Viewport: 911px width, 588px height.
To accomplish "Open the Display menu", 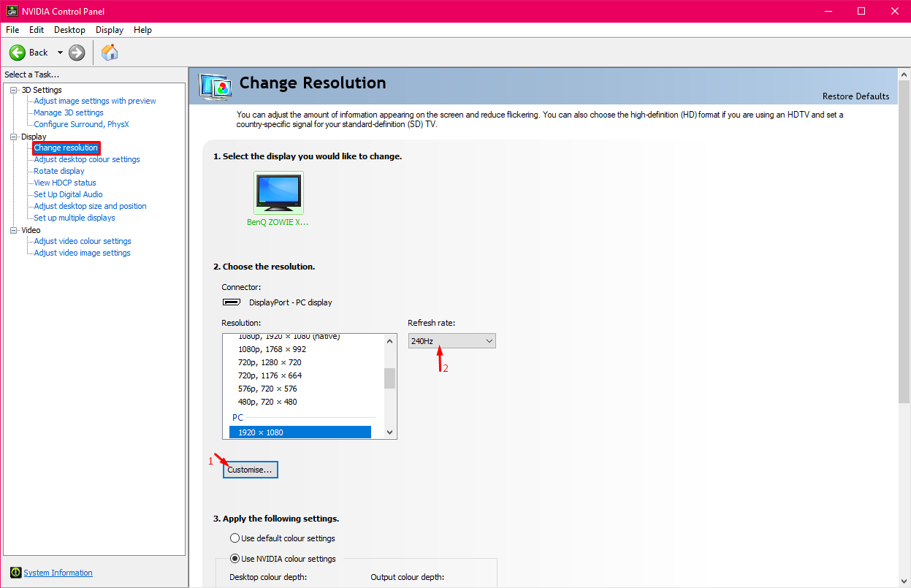I will [x=110, y=30].
